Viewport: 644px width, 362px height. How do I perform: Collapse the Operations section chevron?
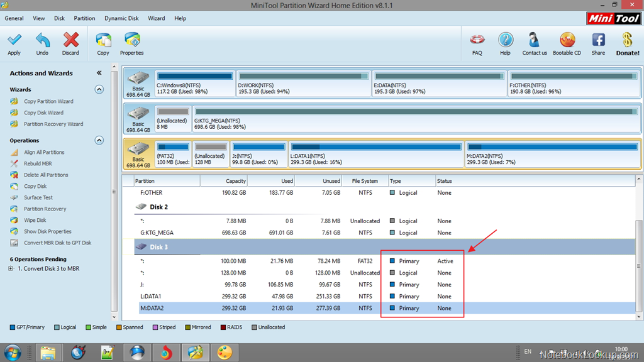pyautogui.click(x=99, y=140)
